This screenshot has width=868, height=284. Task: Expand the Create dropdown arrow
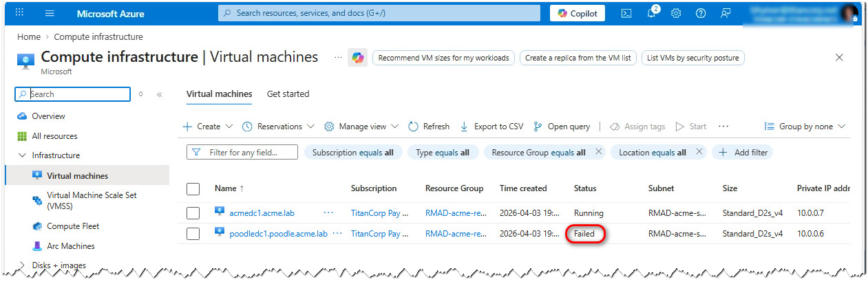tap(229, 127)
